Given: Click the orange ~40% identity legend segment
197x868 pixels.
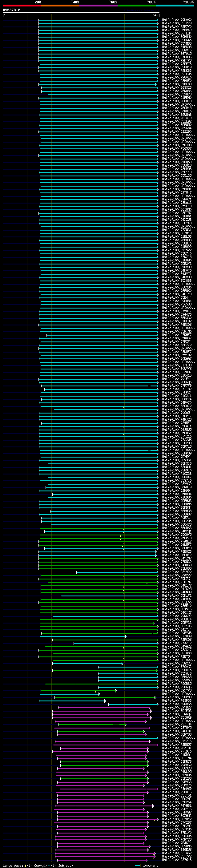Looking at the screenshot, I should [60, 6].
